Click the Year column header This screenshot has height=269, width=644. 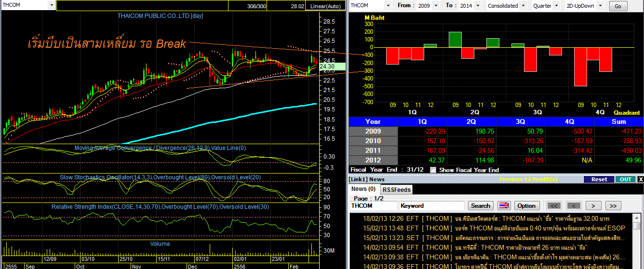pyautogui.click(x=373, y=121)
